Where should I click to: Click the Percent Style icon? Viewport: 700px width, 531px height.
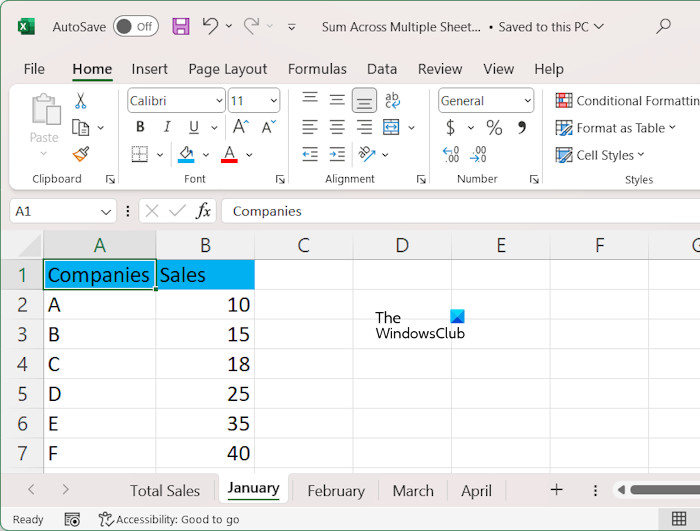coord(494,127)
